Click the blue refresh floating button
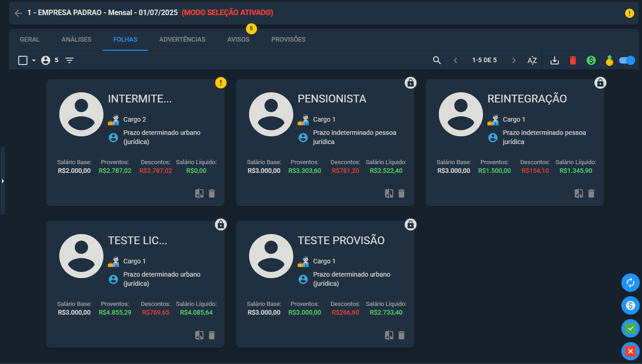 click(631, 283)
